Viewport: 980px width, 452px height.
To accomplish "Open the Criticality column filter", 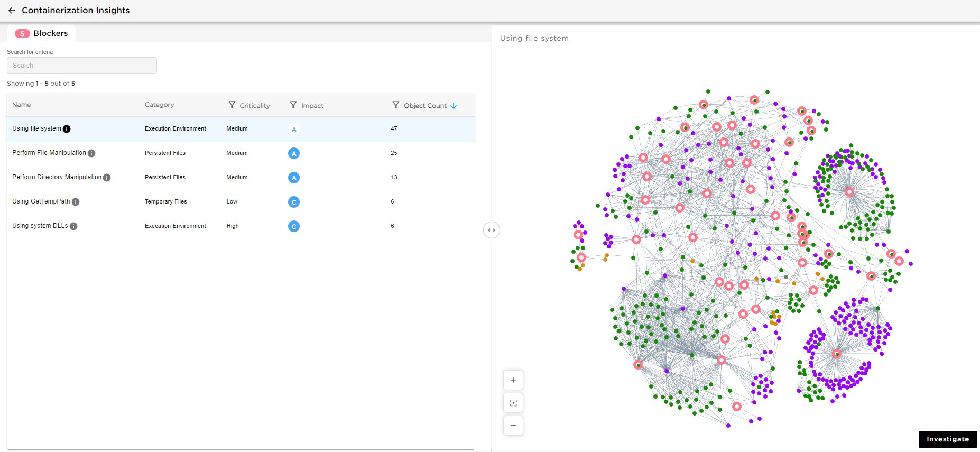I will tap(232, 105).
